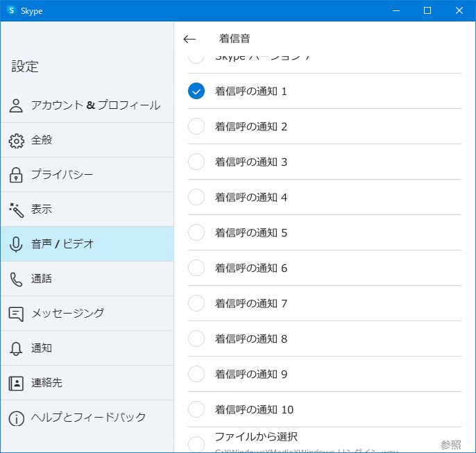Go to プライバシー settings
Viewport: 476px width, 453px height.
(87, 174)
